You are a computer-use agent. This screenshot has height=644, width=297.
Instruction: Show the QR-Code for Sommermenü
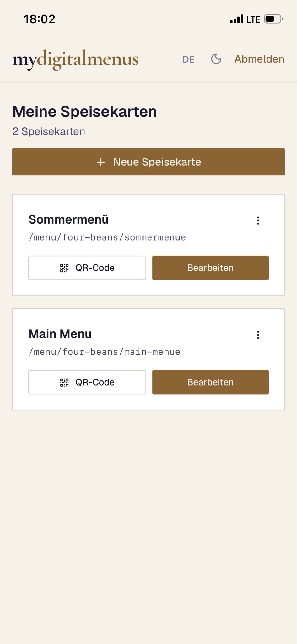[x=87, y=268]
